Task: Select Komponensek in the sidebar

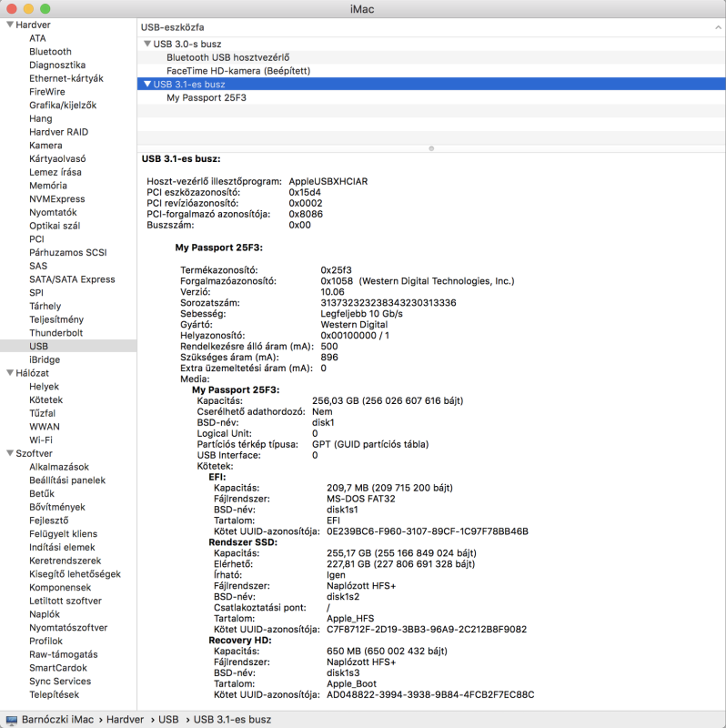Action: [x=60, y=588]
